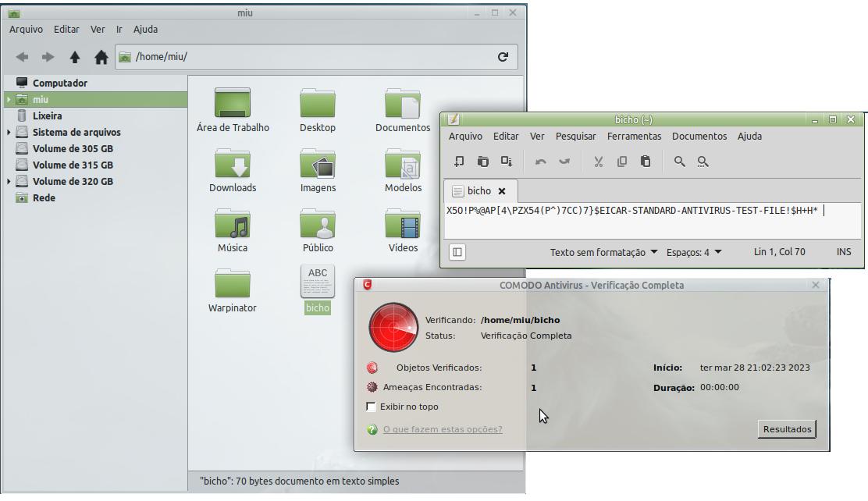Viewport: 868px width, 501px height.
Task: Click the /home/miu/ location path field
Action: 317,57
